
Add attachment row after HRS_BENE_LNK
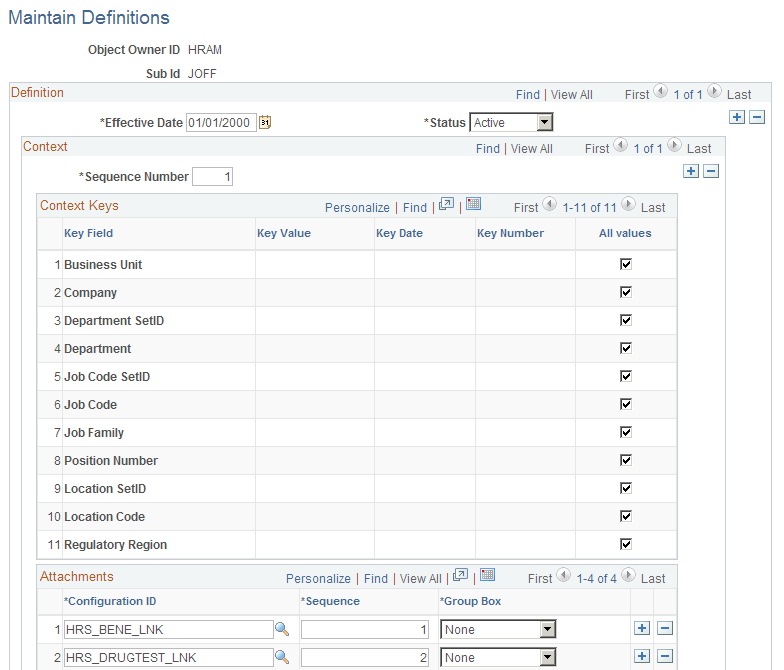[642, 628]
